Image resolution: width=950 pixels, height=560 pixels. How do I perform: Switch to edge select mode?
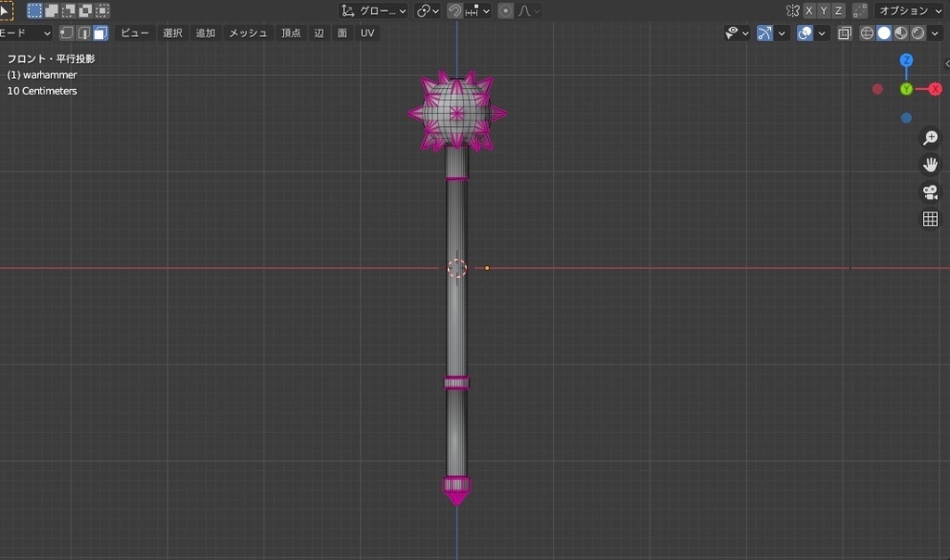83,32
